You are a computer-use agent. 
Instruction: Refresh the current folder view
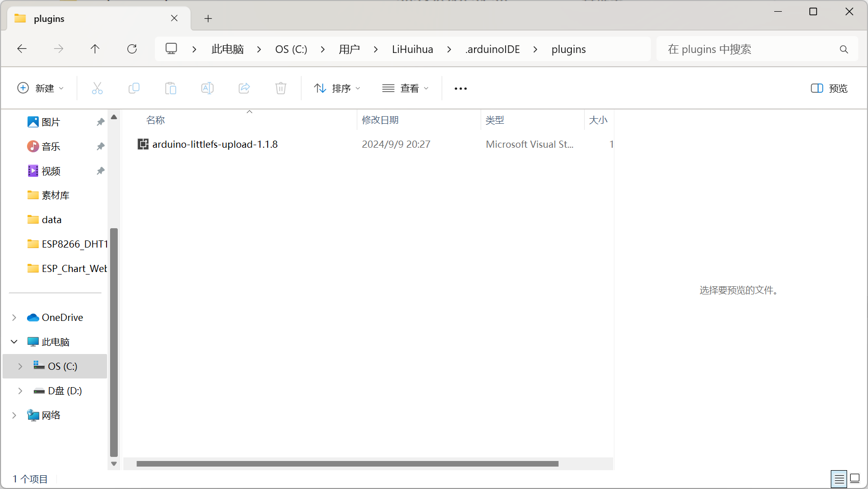(x=132, y=49)
